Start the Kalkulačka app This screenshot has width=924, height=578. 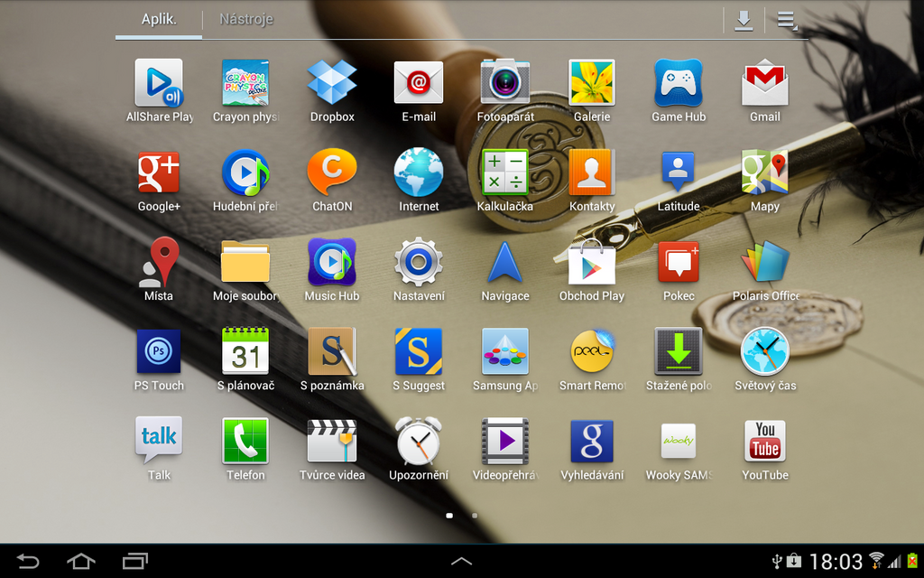(505, 172)
